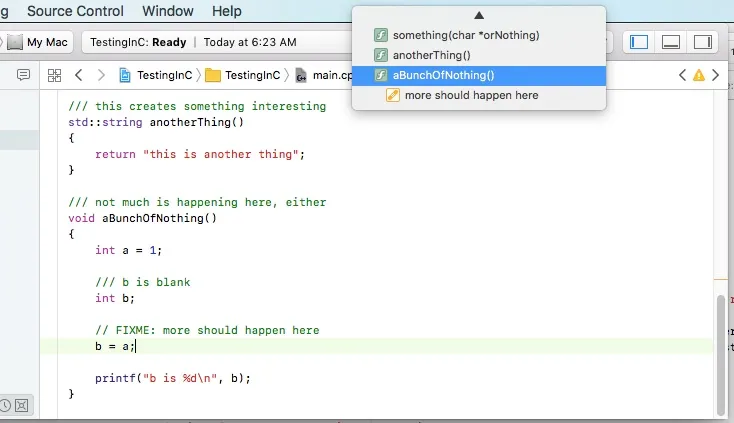Click the '/// b is blank' comment
The image size is (734, 423).
pos(143,283)
